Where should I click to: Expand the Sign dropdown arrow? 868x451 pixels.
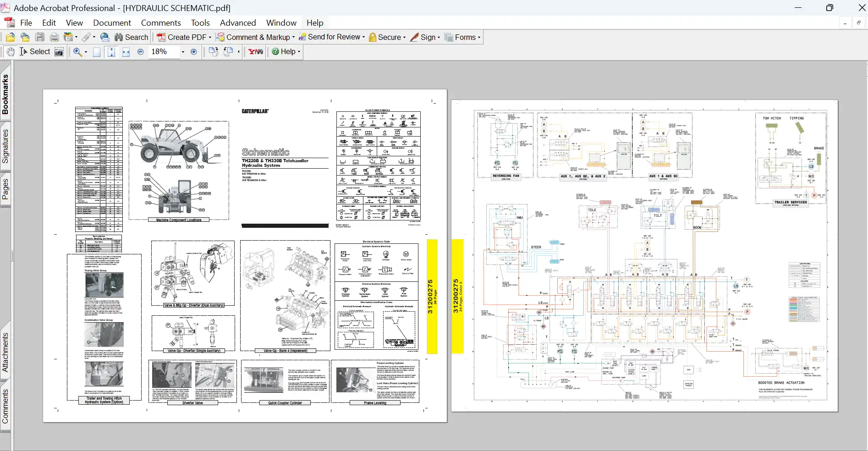[439, 38]
